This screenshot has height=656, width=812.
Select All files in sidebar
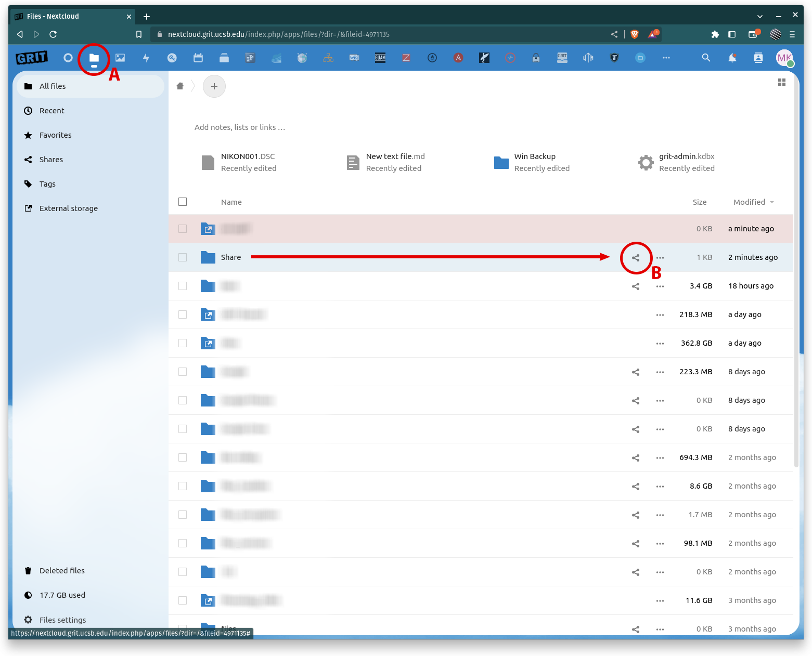(91, 86)
